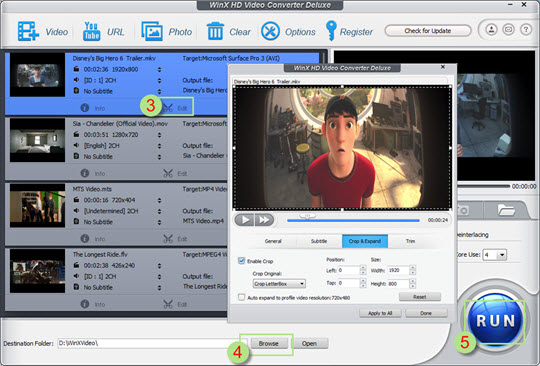Viewport: 540px width, 366px height.
Task: Click the Destination Folder path field
Action: [152, 343]
